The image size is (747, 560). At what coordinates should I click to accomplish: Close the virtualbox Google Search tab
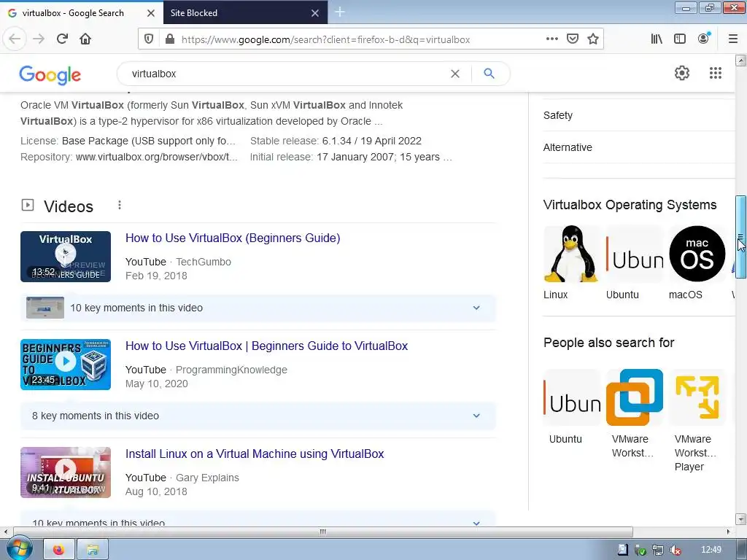coord(150,13)
